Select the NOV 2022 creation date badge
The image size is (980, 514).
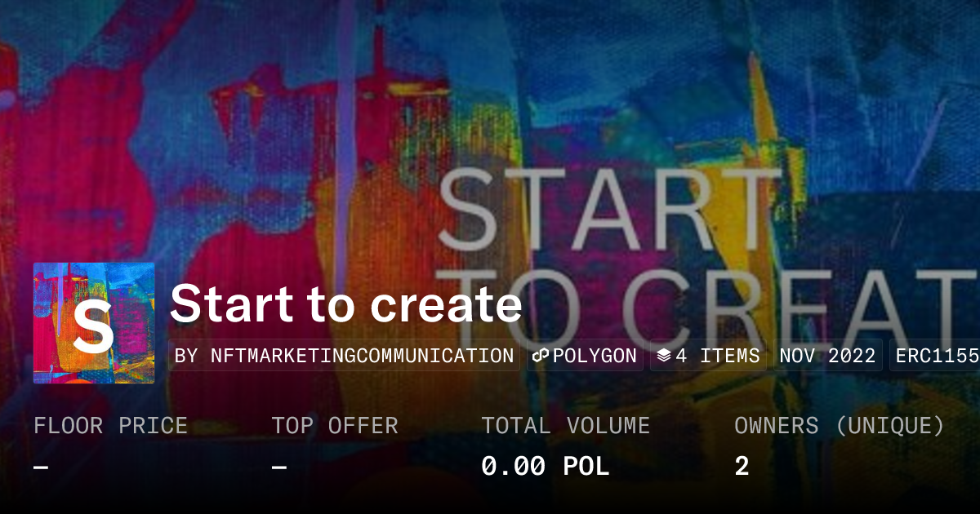click(827, 356)
